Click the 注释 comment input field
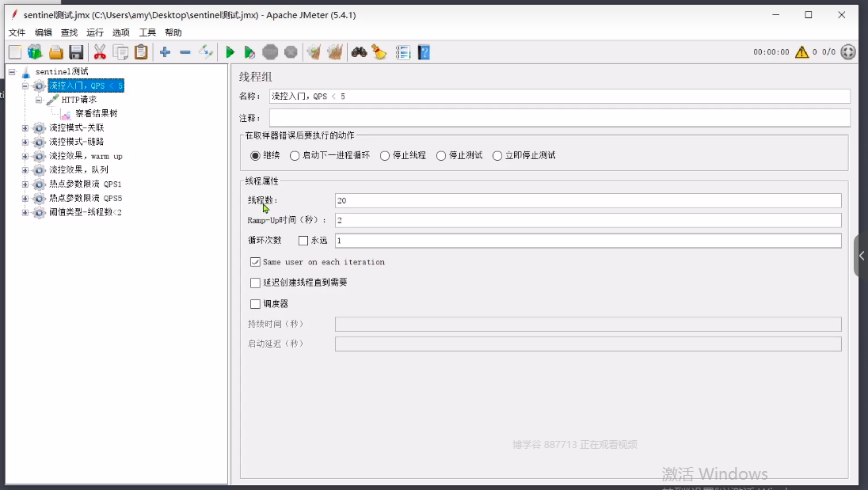 (x=560, y=118)
